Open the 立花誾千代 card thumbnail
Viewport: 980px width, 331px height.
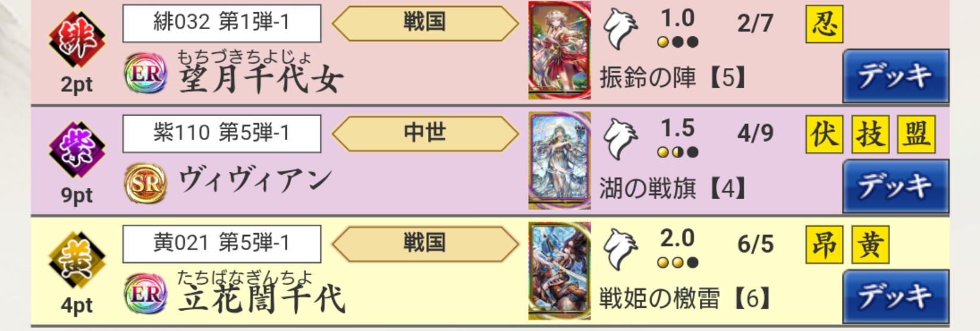click(560, 271)
